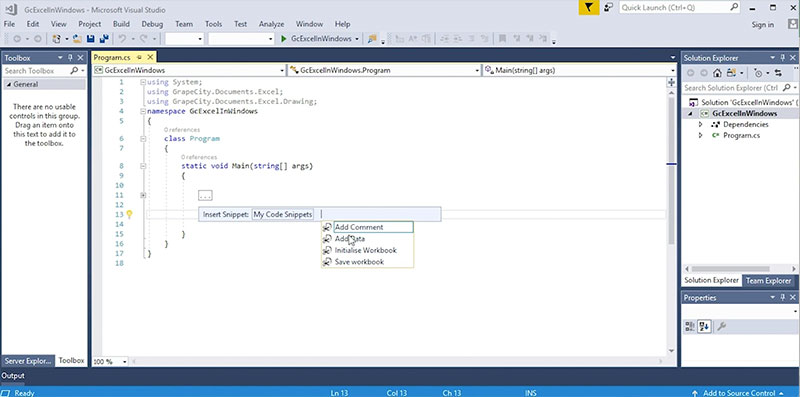Close the Program.cs tab
The width and height of the screenshot is (800, 397).
(x=151, y=58)
